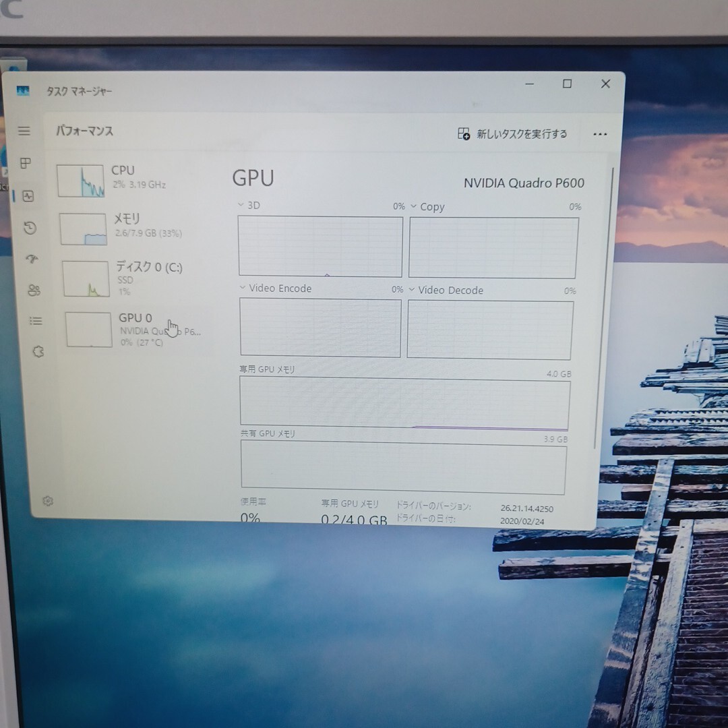Open the App history page icon

pyautogui.click(x=30, y=228)
